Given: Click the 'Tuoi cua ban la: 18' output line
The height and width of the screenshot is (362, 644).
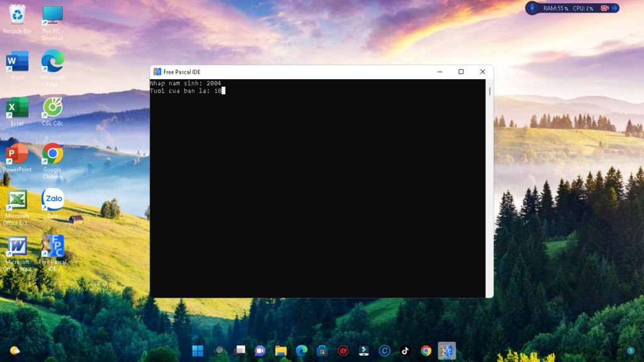Looking at the screenshot, I should click(x=186, y=90).
